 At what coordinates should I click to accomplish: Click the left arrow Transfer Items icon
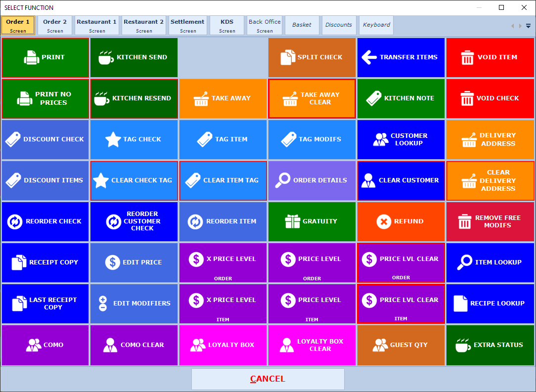pyautogui.click(x=369, y=57)
